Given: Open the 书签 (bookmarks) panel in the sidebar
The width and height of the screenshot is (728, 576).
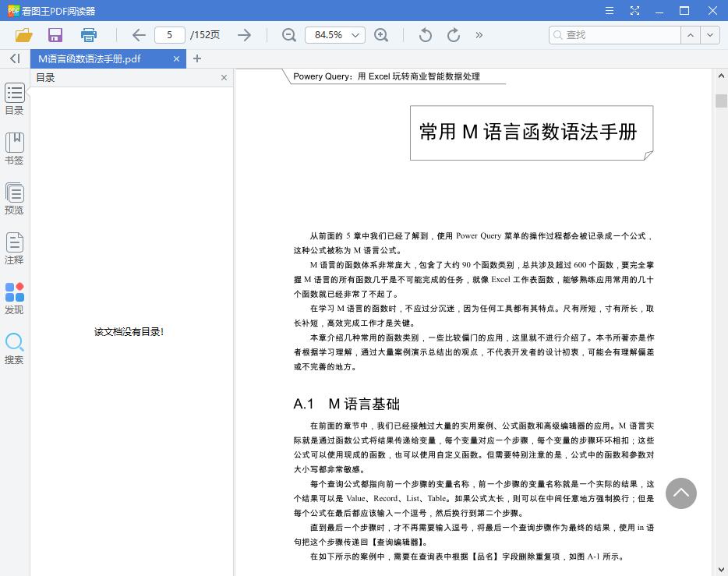Looking at the screenshot, I should click(x=14, y=148).
